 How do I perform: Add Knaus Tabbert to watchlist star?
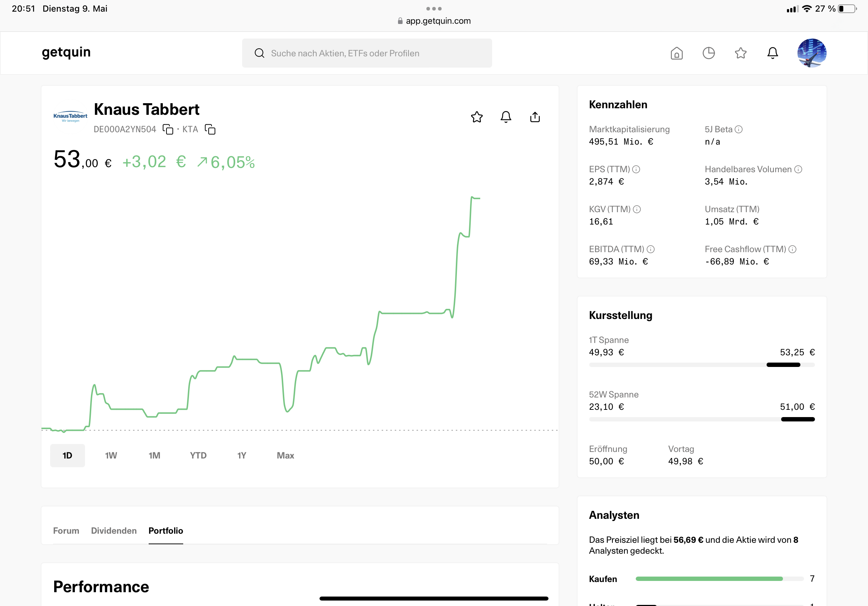coord(477,117)
